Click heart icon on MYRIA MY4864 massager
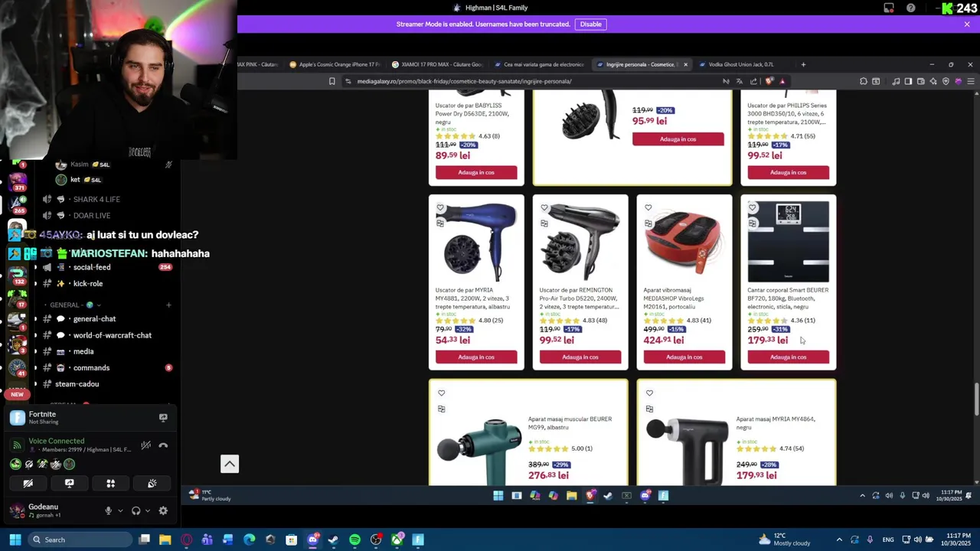Viewport: 980px width, 551px height. pyautogui.click(x=649, y=393)
